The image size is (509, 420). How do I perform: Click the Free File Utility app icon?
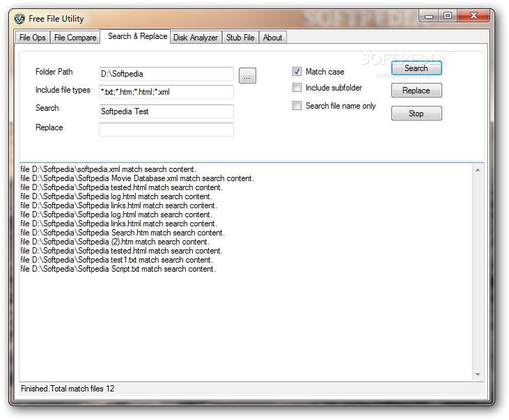click(x=19, y=19)
